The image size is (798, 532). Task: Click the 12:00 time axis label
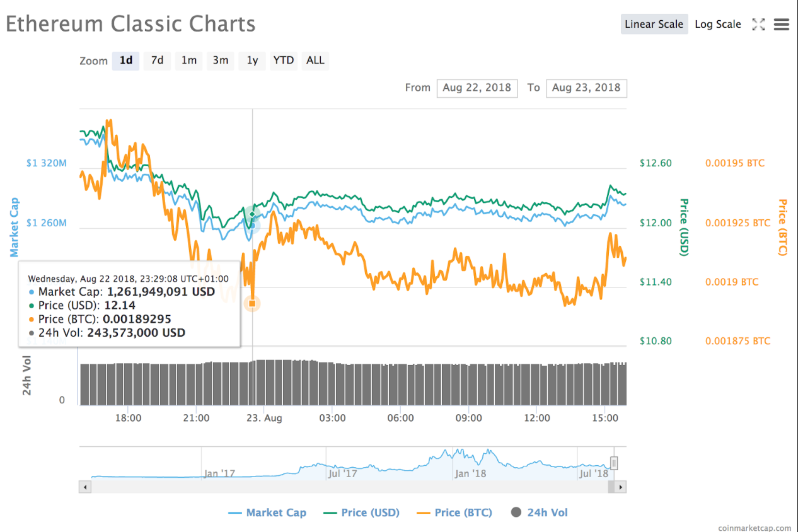[537, 418]
